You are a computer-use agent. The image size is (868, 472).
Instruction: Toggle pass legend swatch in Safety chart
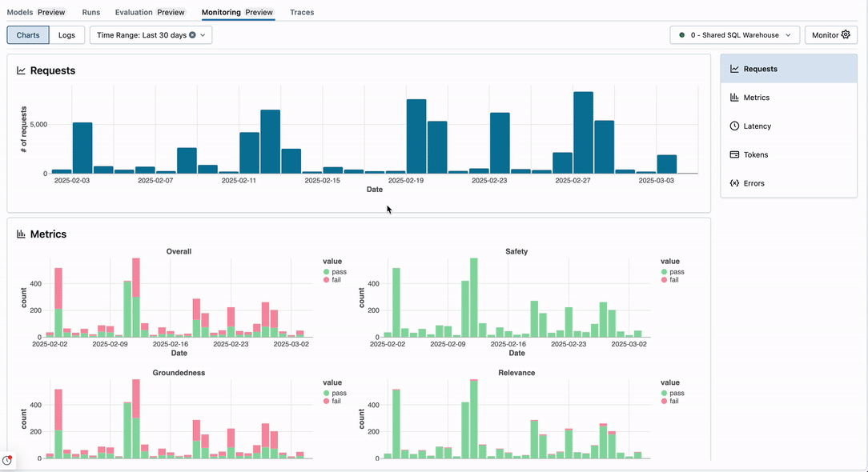pyautogui.click(x=665, y=272)
